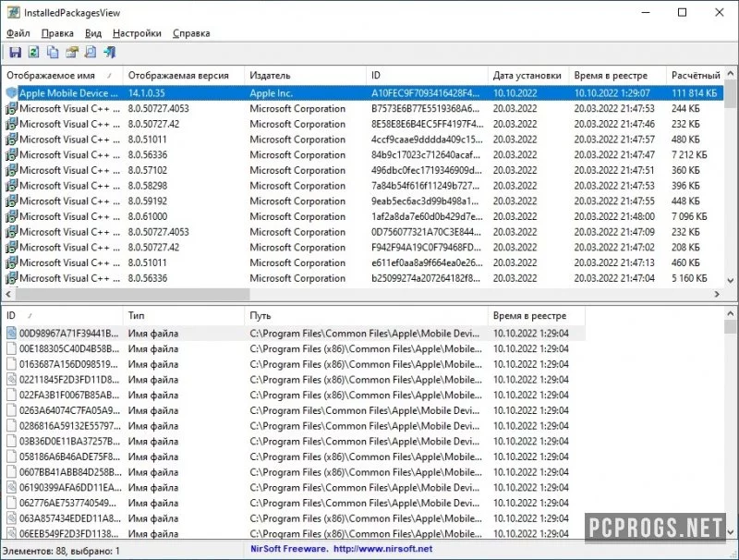Sort the lower list by Время в реестре header
Screen dimensions: 739x560
pos(537,316)
